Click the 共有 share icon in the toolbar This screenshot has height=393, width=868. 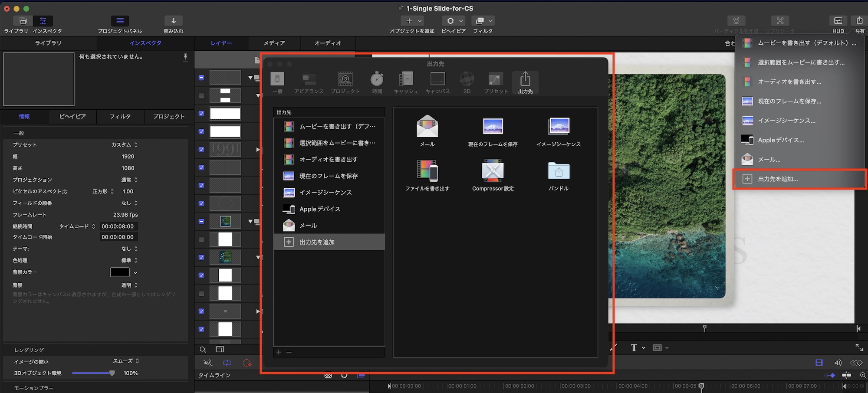pos(859,21)
